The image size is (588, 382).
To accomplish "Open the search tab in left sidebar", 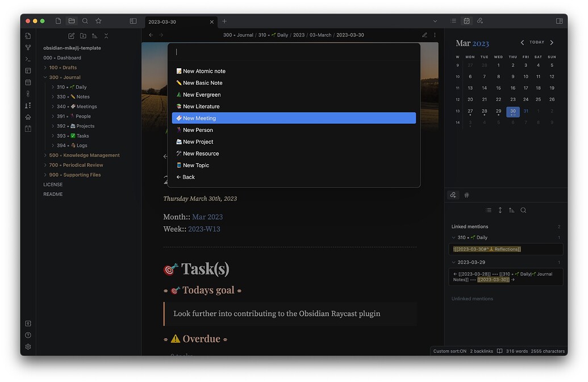I will click(x=85, y=21).
